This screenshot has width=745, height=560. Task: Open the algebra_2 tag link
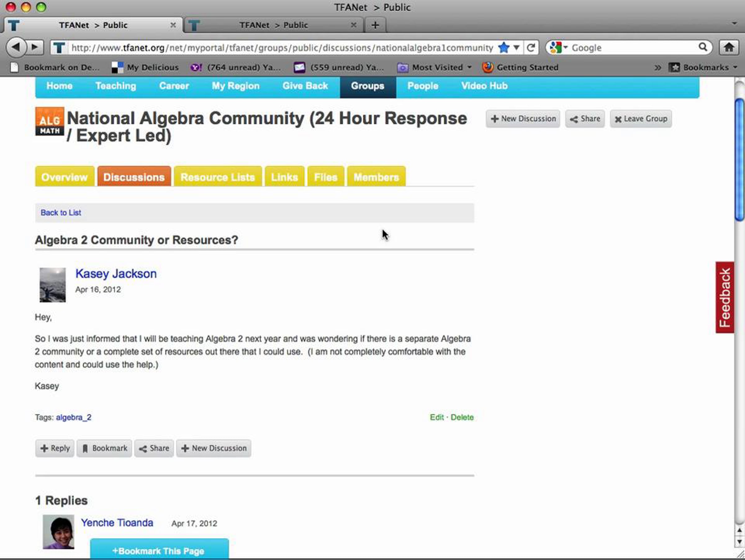74,417
